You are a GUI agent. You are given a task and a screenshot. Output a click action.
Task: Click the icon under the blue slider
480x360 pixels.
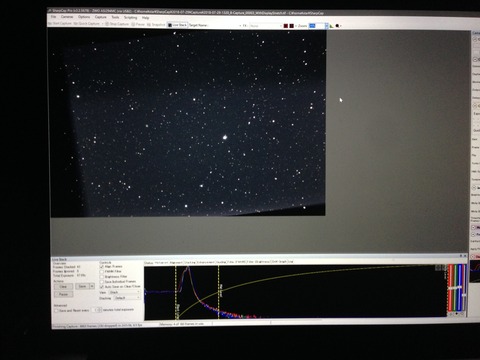click(x=462, y=314)
